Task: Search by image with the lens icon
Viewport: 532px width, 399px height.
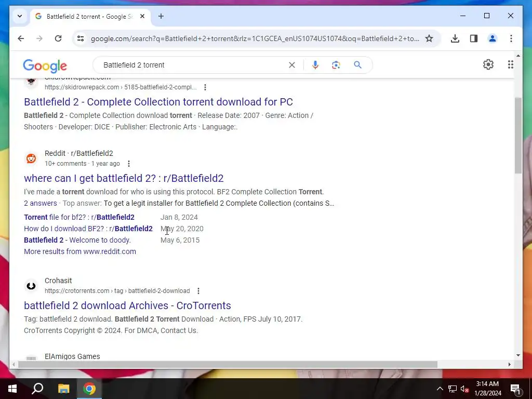Action: pos(336,65)
